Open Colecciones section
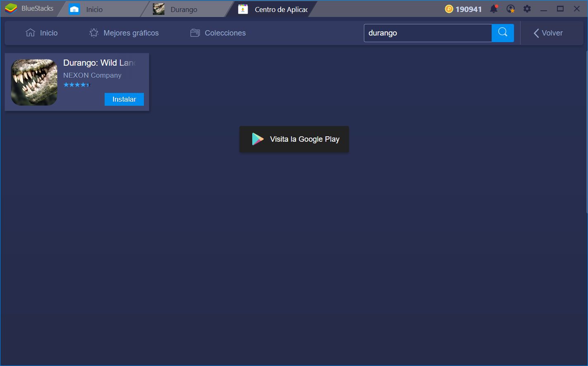This screenshot has width=588, height=366. [x=218, y=33]
